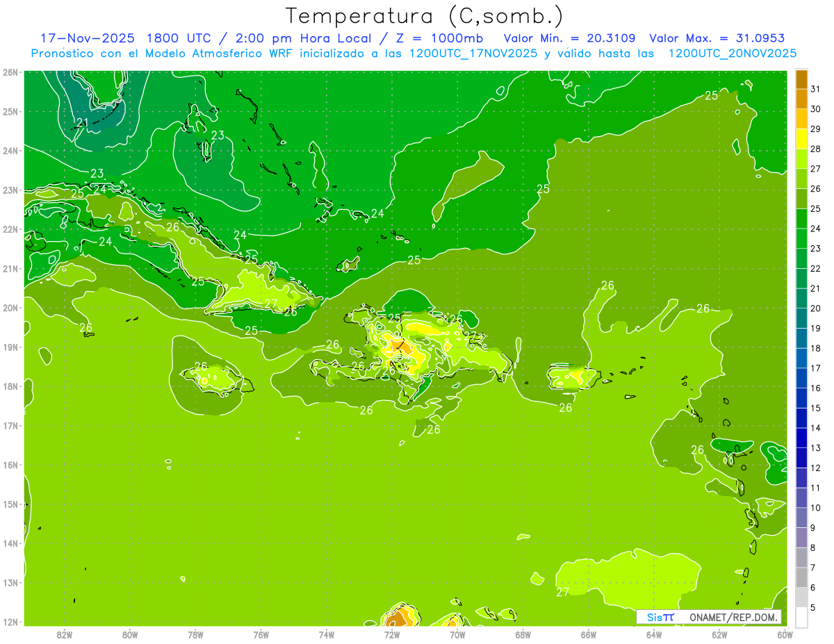Click the color scale label 12

(815, 468)
